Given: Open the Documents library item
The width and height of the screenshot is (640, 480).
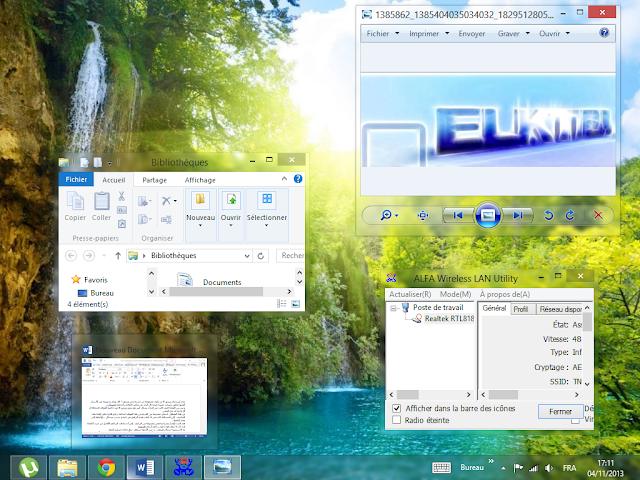Looking at the screenshot, I should [x=222, y=282].
